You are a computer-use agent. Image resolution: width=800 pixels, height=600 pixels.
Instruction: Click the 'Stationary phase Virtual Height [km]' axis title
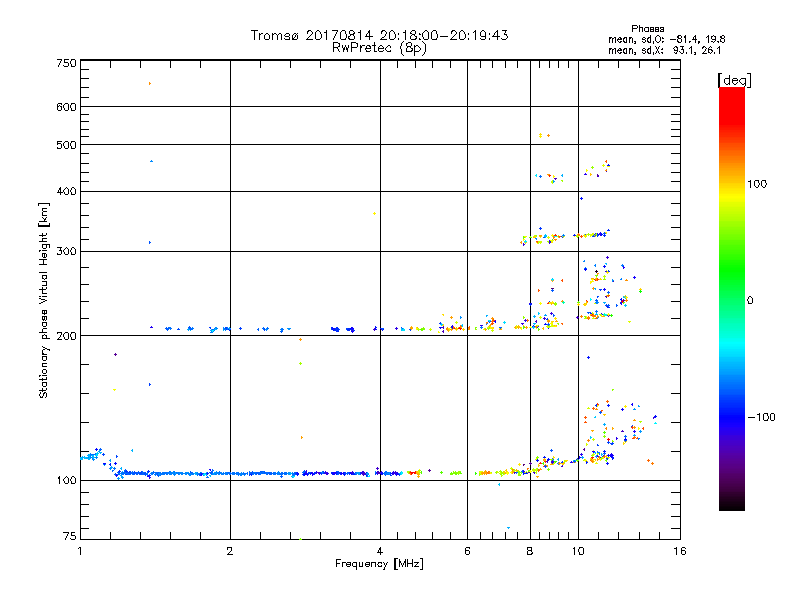pos(44,301)
